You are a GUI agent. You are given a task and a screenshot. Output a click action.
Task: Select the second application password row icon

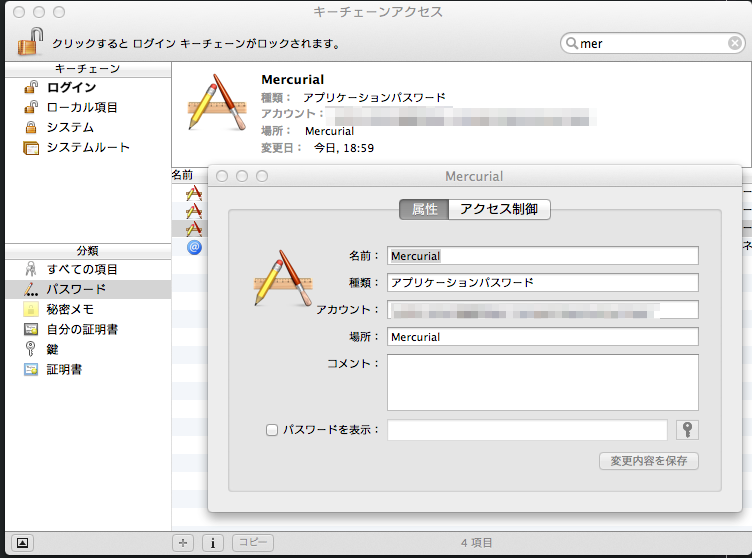(x=194, y=211)
